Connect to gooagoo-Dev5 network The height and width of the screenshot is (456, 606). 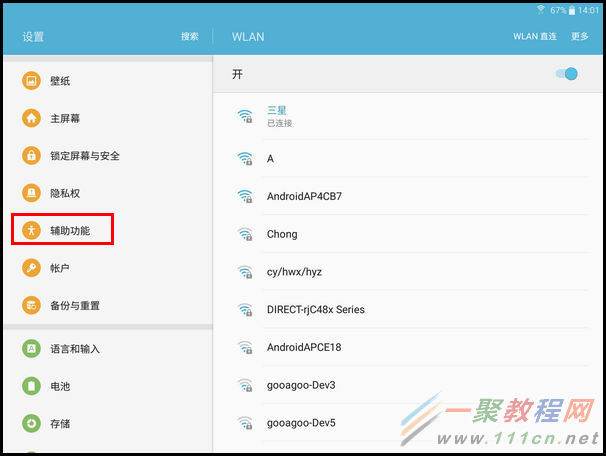coord(408,422)
